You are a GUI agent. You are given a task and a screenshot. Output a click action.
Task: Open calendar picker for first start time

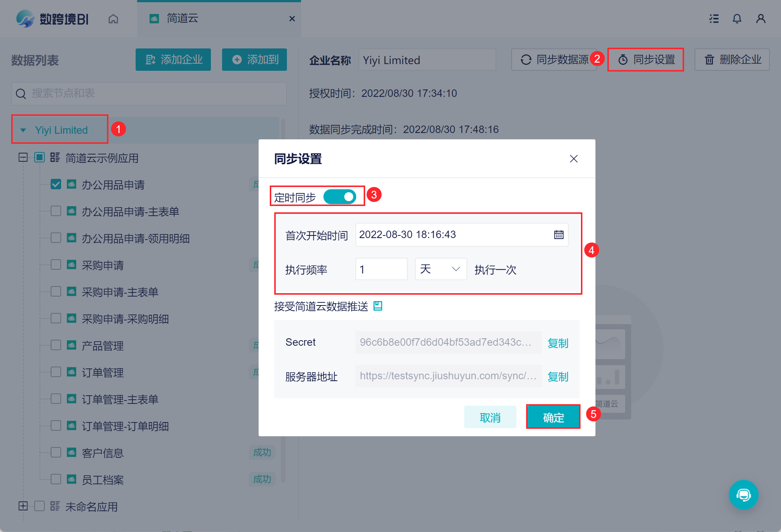(559, 235)
